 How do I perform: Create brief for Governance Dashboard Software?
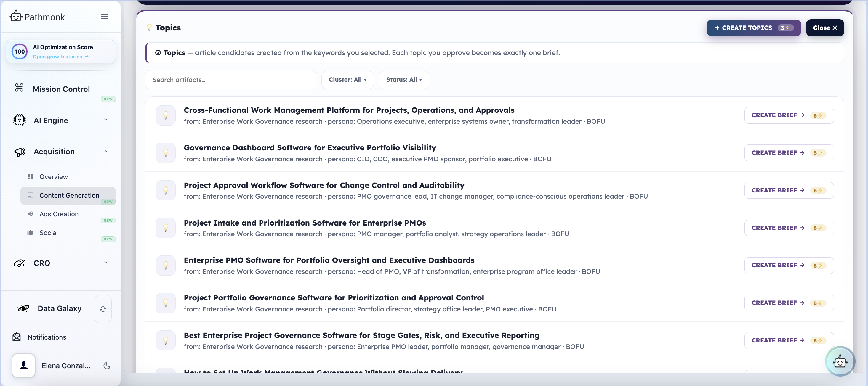click(789, 153)
